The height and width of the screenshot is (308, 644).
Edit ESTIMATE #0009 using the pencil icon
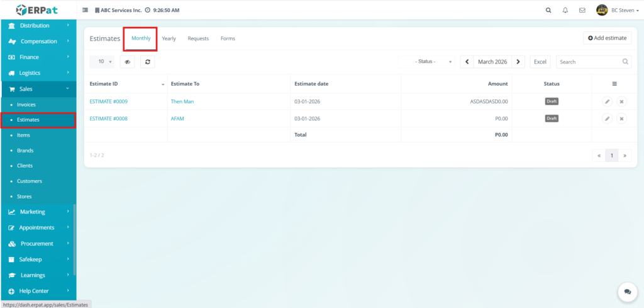click(607, 101)
